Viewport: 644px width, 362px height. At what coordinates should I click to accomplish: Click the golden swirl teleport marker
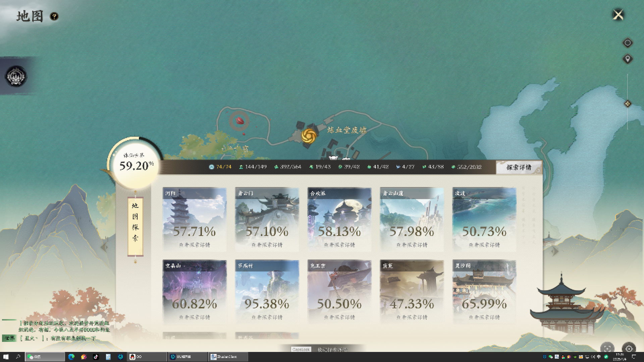click(x=309, y=136)
